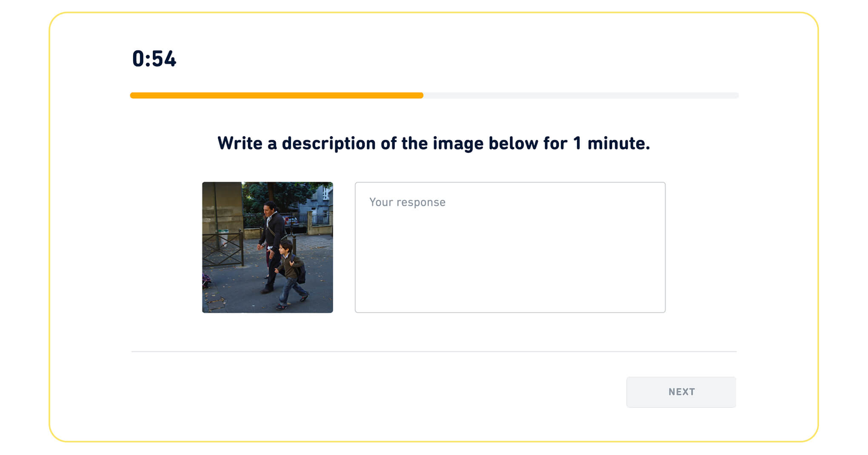The height and width of the screenshot is (455, 868).
Task: Click the adult man in the photo
Action: [271, 238]
